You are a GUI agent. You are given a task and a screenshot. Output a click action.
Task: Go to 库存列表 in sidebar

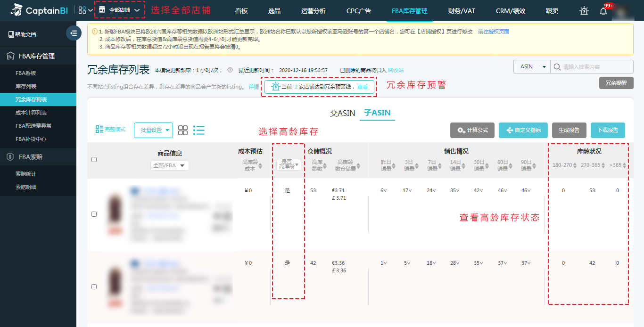tap(26, 86)
